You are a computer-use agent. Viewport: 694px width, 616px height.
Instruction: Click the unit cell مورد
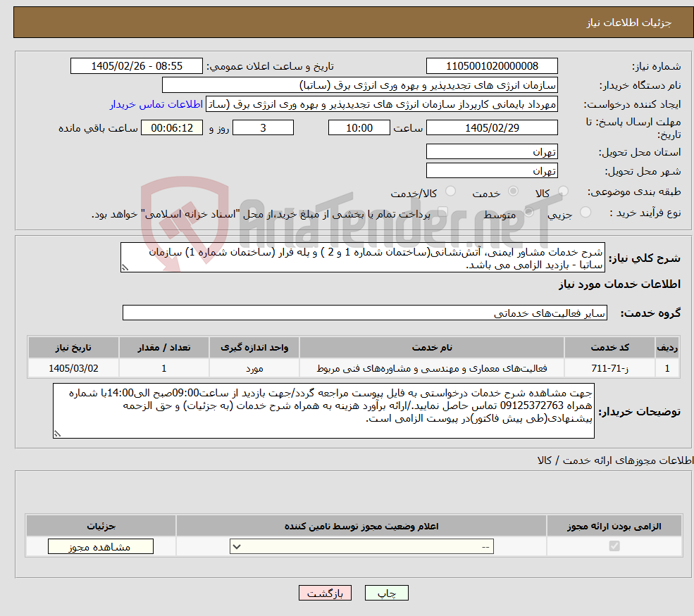[x=254, y=368]
